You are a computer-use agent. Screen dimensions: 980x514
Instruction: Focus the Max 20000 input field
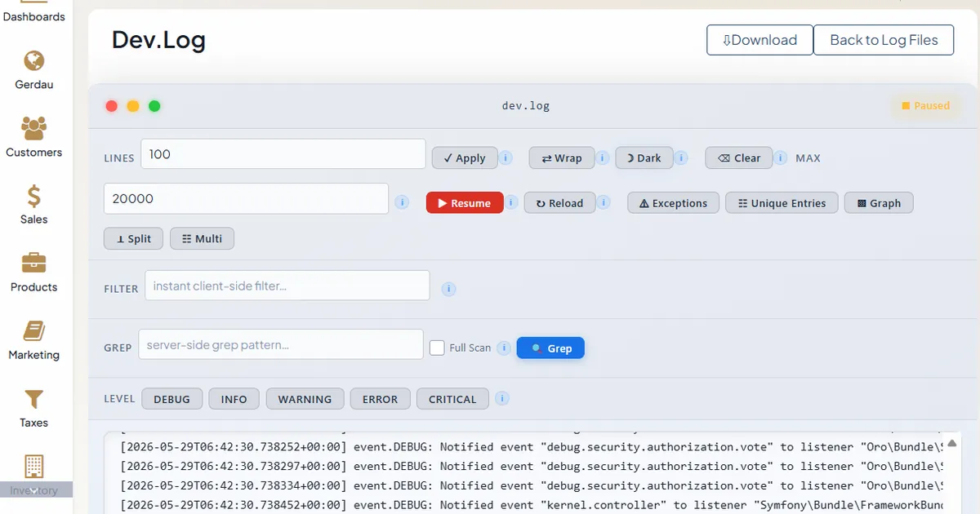(246, 198)
